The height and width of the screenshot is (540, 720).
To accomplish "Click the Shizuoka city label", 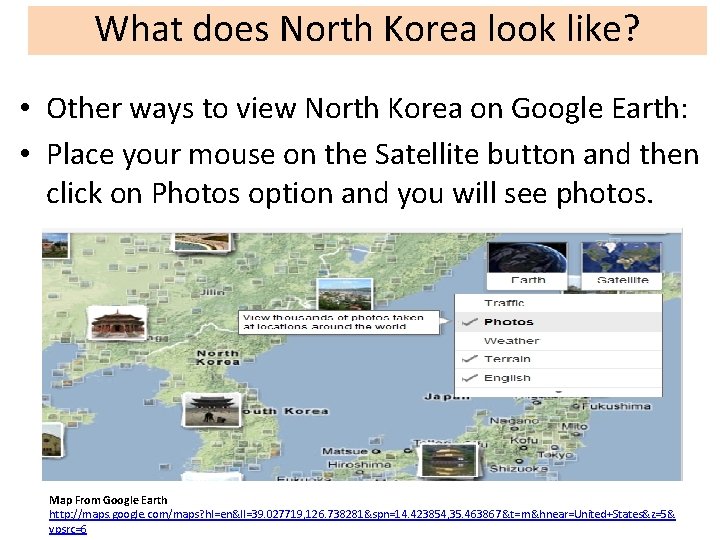I will click(518, 469).
